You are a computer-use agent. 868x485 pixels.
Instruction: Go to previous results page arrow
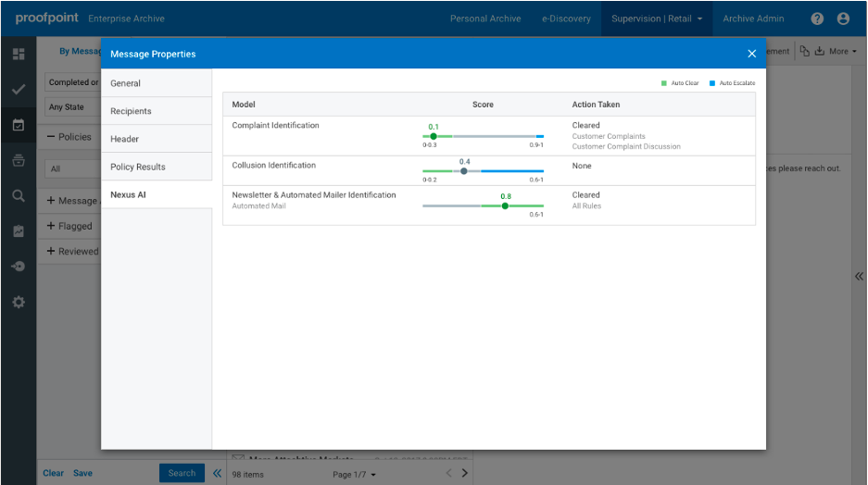448,473
